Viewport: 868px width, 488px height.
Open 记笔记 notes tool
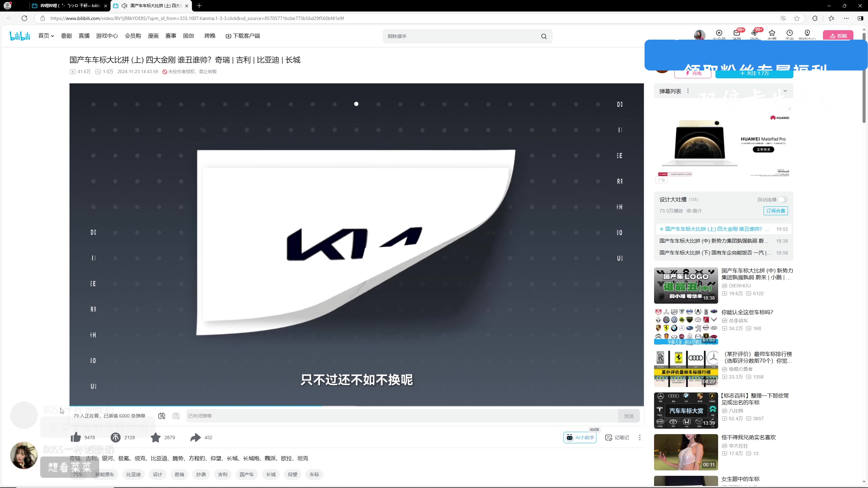(617, 438)
